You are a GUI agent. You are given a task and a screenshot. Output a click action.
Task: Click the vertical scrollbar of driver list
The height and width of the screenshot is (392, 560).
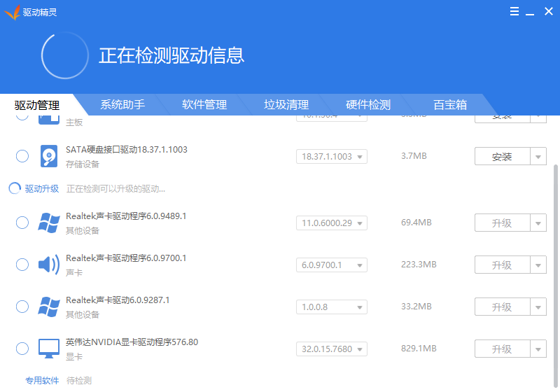click(555, 276)
